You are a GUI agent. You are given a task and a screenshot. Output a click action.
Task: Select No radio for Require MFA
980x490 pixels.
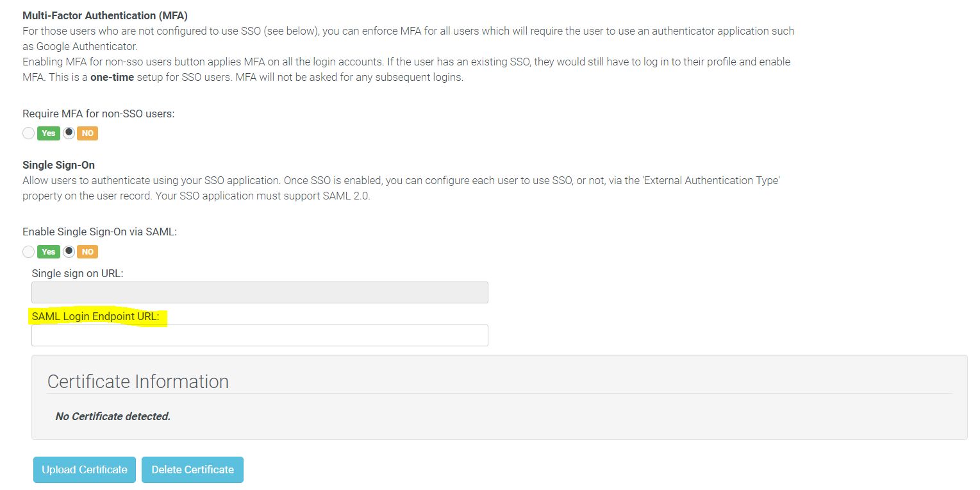[x=69, y=133]
